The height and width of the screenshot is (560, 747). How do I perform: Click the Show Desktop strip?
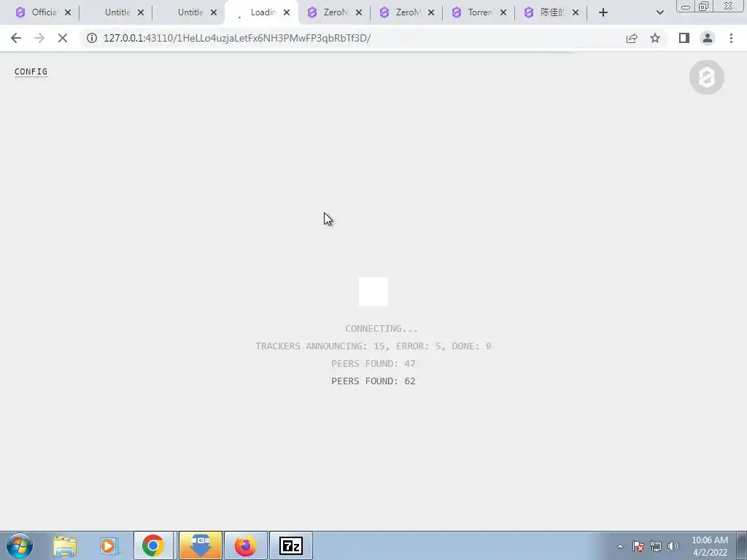742,545
